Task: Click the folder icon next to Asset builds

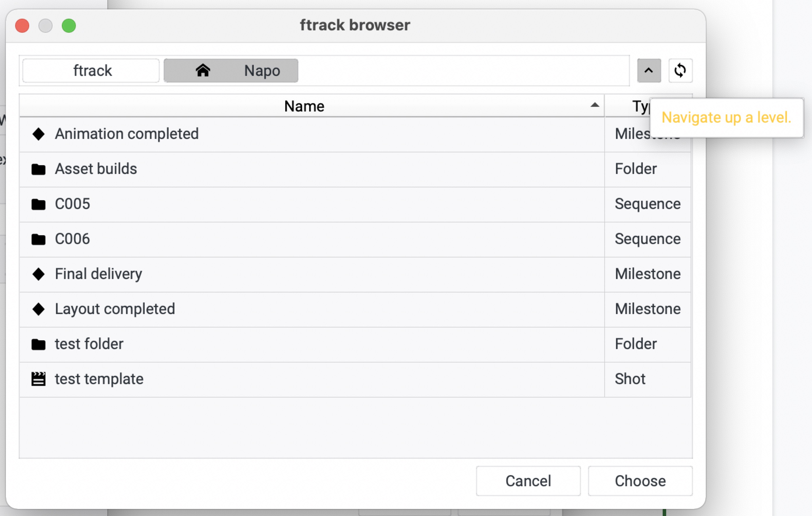Action: (38, 169)
